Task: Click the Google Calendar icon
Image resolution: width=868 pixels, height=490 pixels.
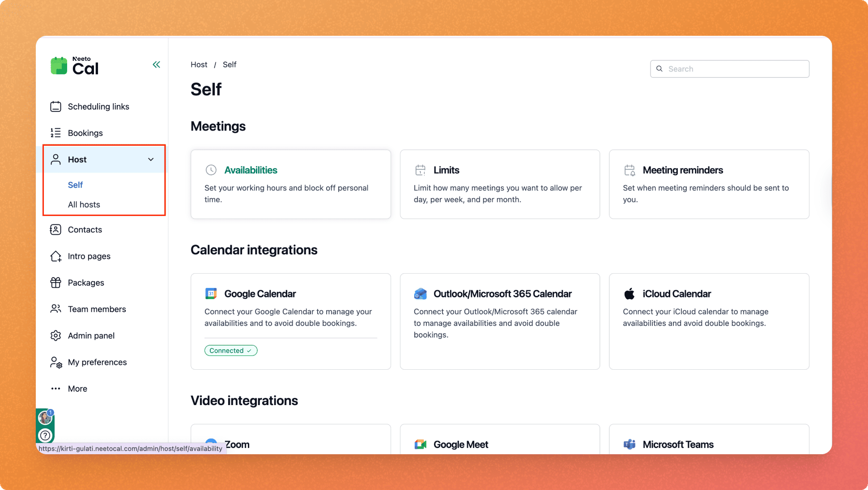Action: coord(211,294)
